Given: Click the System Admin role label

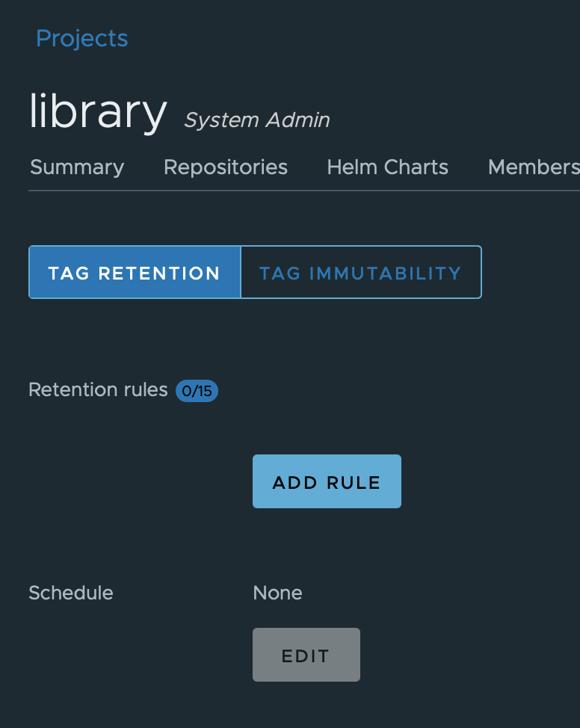Looking at the screenshot, I should pyautogui.click(x=256, y=120).
